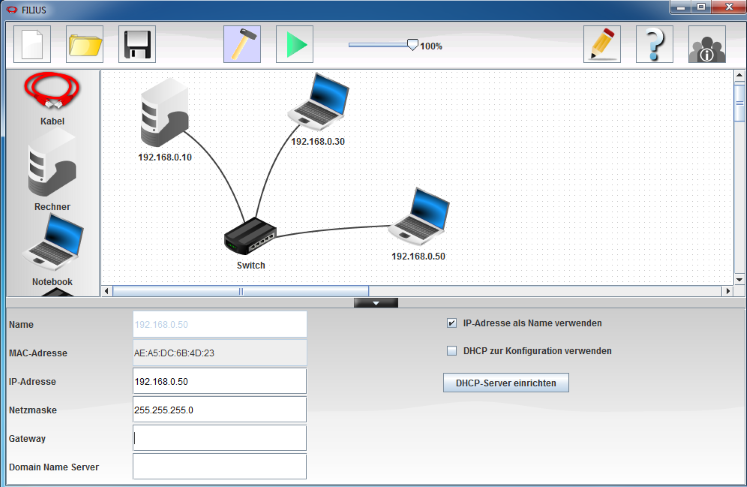Minimize the FILIUS window

pyautogui.click(x=681, y=7)
